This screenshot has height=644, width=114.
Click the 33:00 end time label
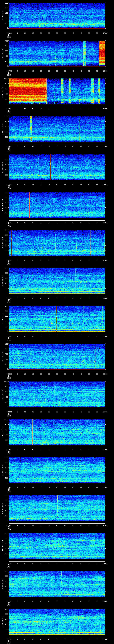pyautogui.click(x=105, y=639)
